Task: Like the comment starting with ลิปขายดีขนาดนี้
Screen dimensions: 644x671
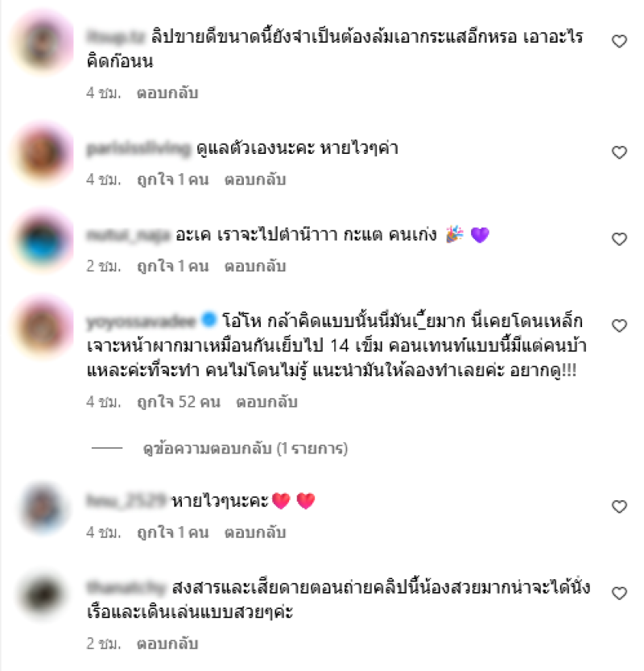Action: (619, 41)
